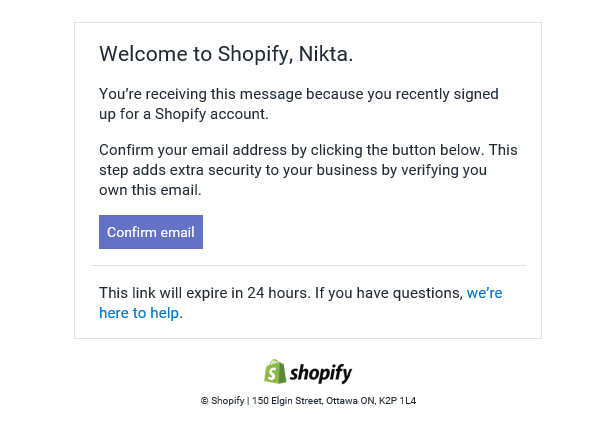Click "150 Elgin Street" in footer

point(287,401)
